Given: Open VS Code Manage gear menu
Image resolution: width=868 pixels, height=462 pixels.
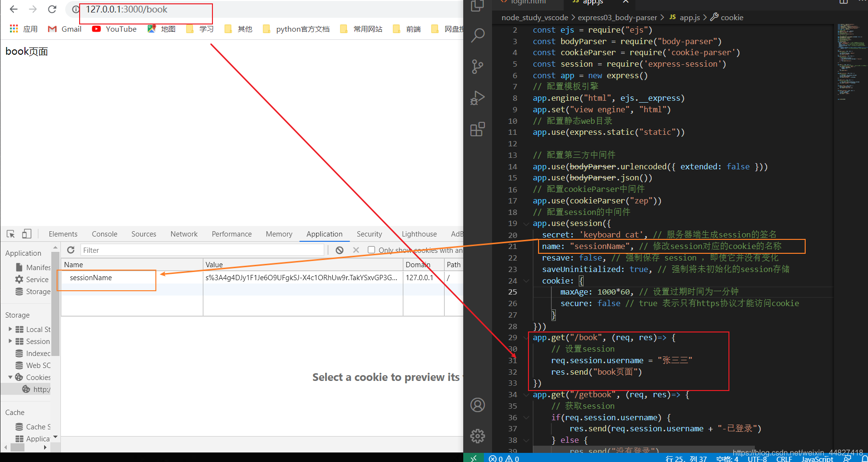Looking at the screenshot, I should 478,436.
